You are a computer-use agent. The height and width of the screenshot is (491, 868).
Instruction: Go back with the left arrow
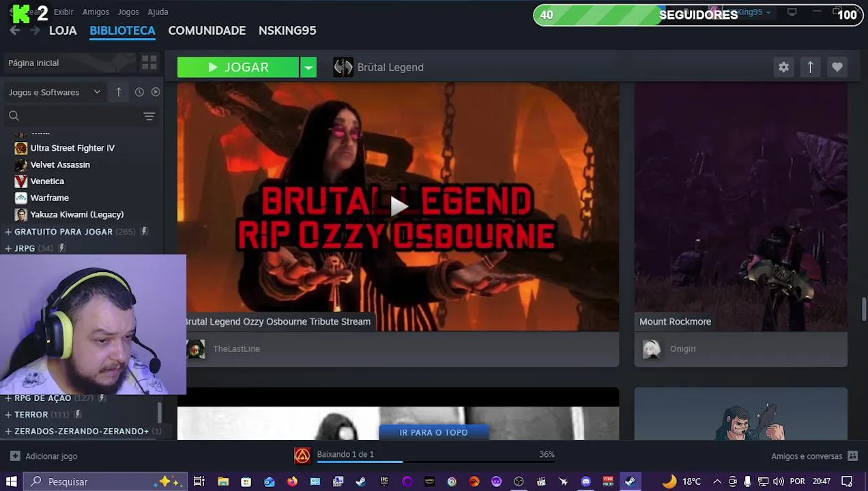(15, 31)
